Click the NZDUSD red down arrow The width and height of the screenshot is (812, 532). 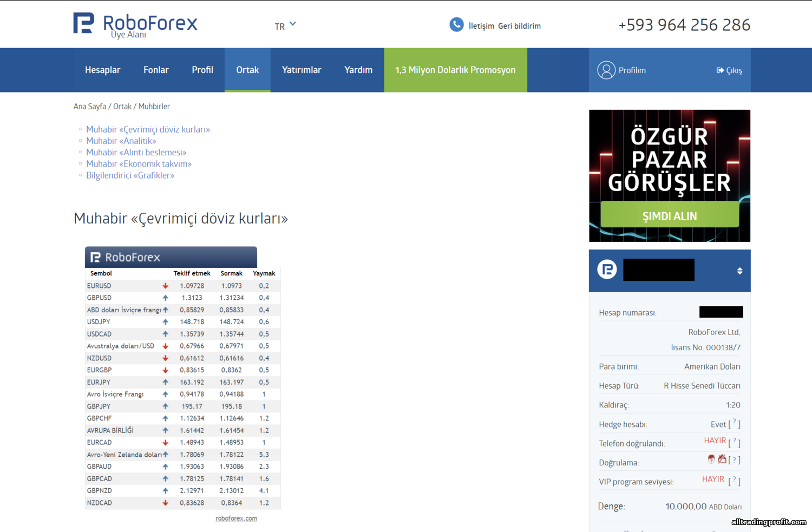166,358
